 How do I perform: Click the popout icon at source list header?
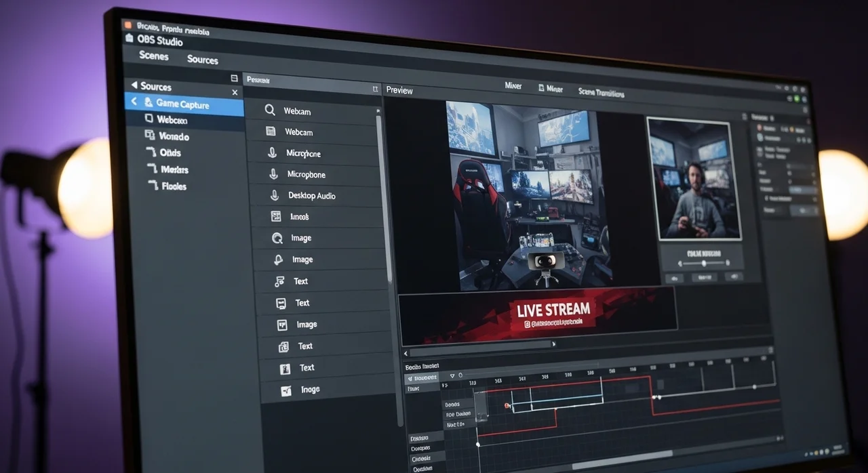tap(375, 89)
